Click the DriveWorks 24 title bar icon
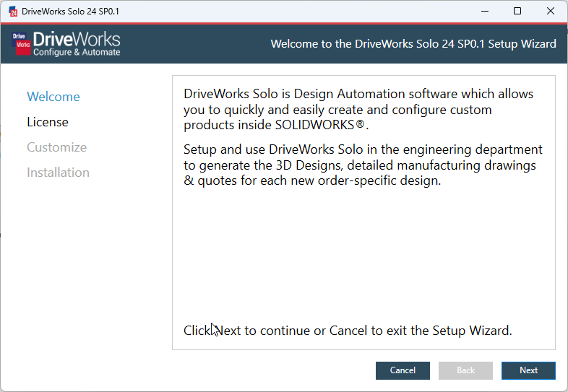Screen dimensions: 568x392 pyautogui.click(x=13, y=12)
